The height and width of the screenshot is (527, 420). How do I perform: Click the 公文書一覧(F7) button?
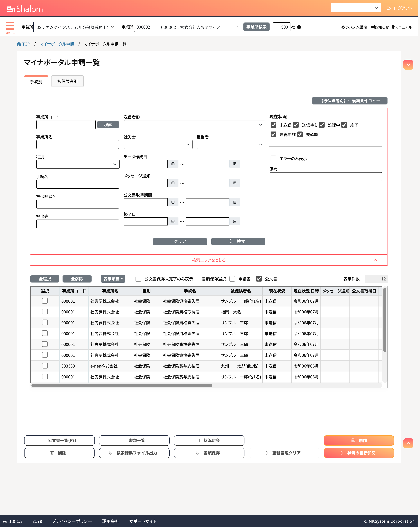point(59,441)
